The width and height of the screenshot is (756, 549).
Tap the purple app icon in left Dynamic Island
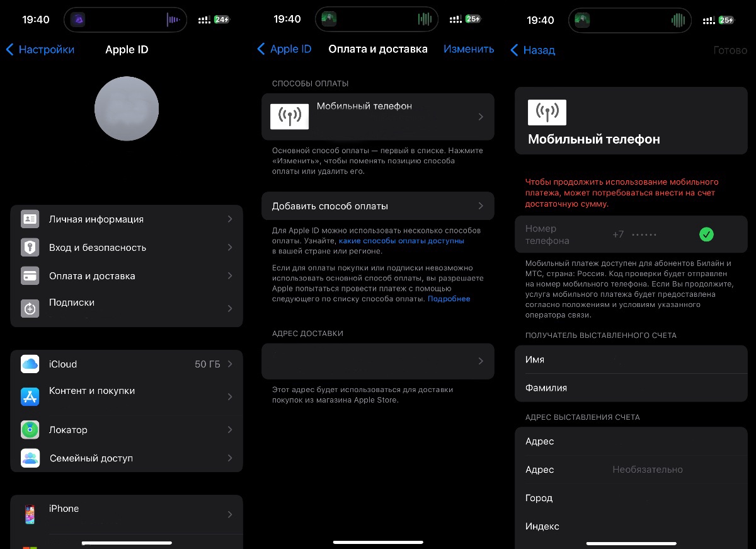[77, 20]
